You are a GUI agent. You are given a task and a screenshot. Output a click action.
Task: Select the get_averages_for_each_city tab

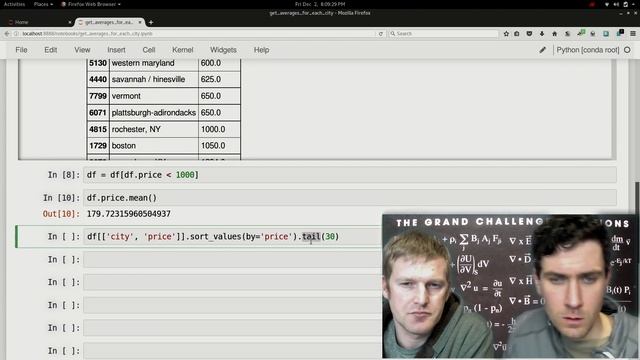109,22
